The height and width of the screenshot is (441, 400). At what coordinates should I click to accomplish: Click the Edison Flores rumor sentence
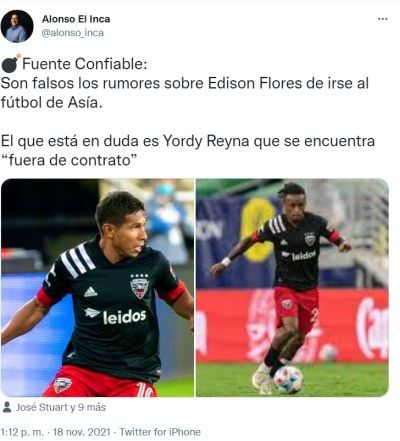pos(185,93)
